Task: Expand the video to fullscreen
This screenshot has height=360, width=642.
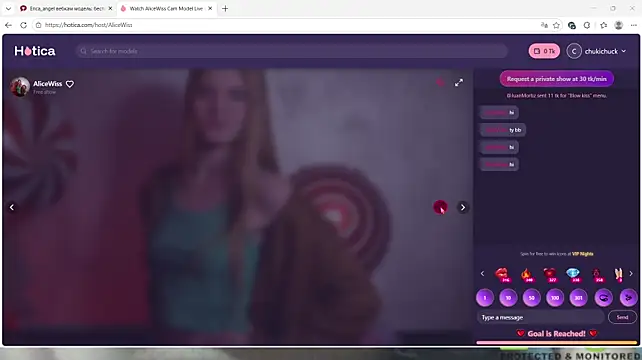Action: [459, 83]
